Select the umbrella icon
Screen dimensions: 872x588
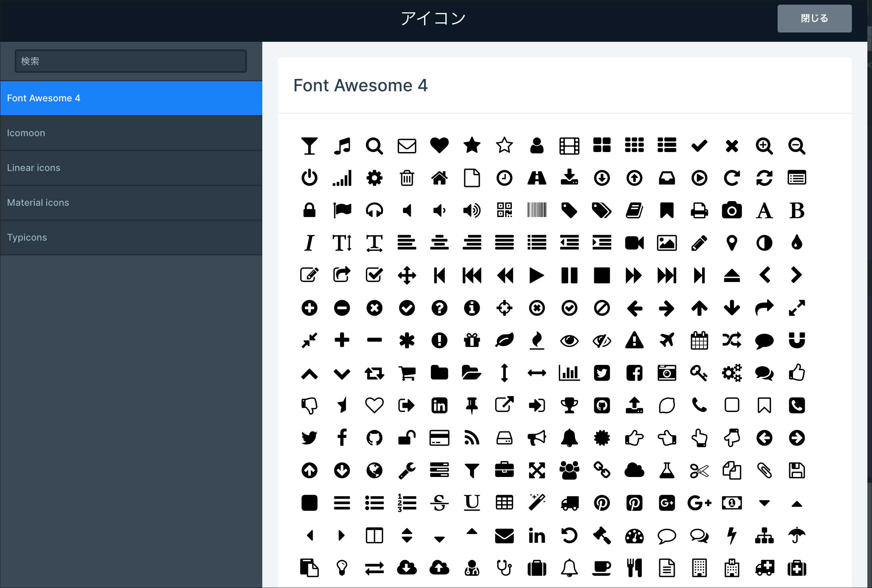[797, 535]
